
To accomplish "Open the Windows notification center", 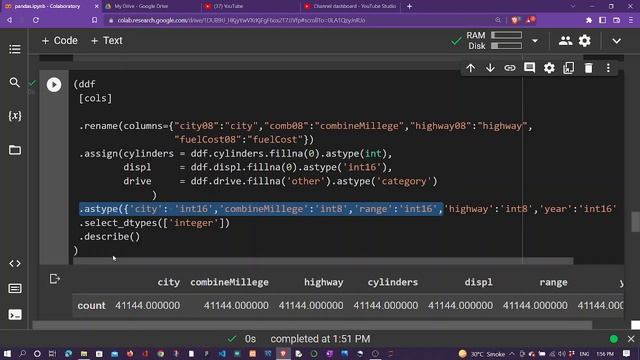I will pos(627,353).
